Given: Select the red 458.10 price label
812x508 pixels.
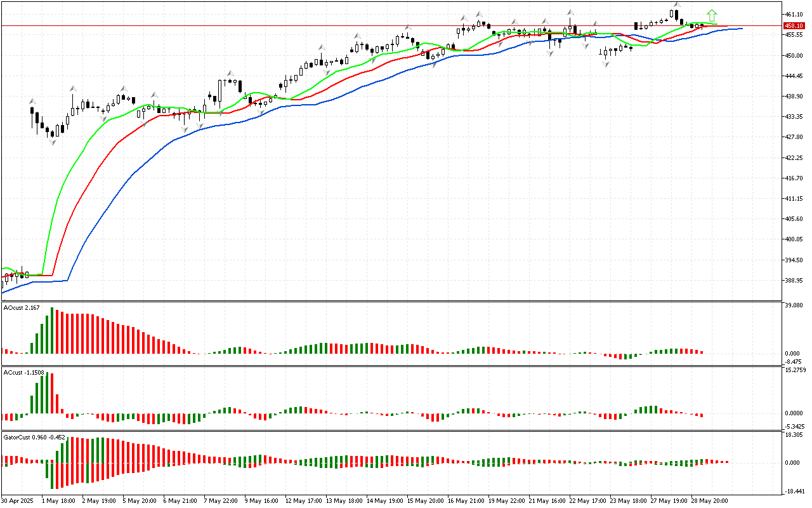Looking at the screenshot, I should point(793,26).
